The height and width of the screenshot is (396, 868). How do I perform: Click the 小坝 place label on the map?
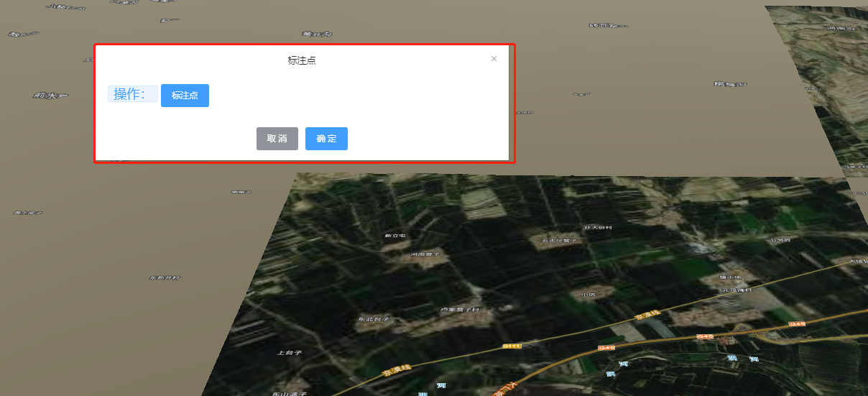[x=588, y=293]
